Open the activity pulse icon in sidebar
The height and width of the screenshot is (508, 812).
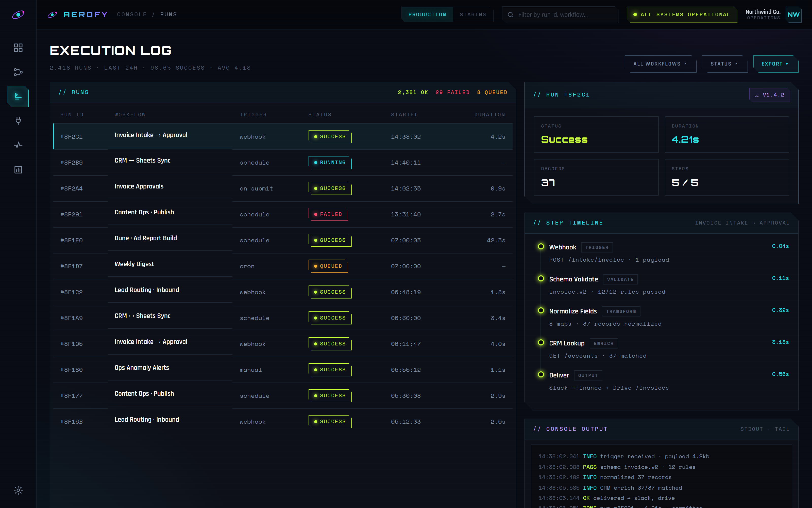tap(18, 145)
